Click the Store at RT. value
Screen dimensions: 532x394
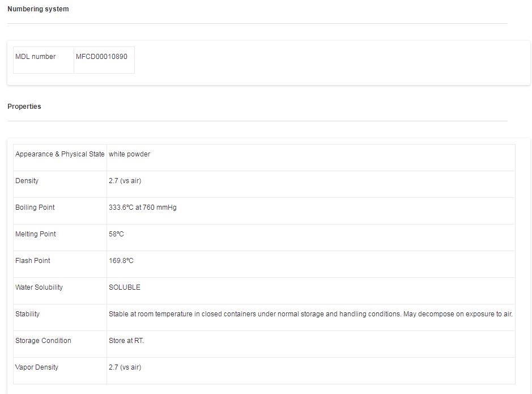[x=126, y=341]
